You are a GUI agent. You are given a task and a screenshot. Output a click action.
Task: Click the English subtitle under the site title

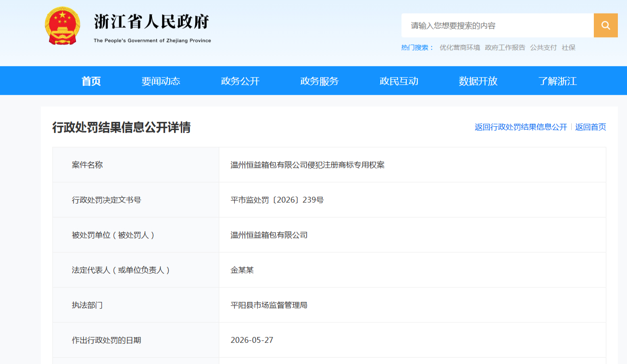[152, 41]
